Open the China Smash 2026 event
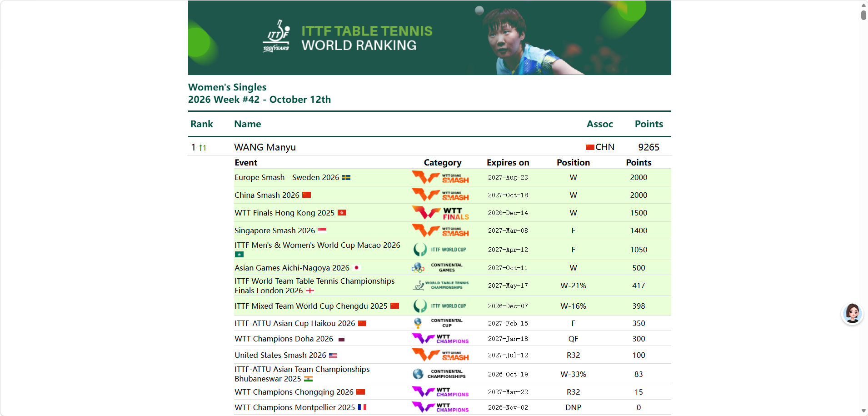Image resolution: width=868 pixels, height=416 pixels. [267, 195]
